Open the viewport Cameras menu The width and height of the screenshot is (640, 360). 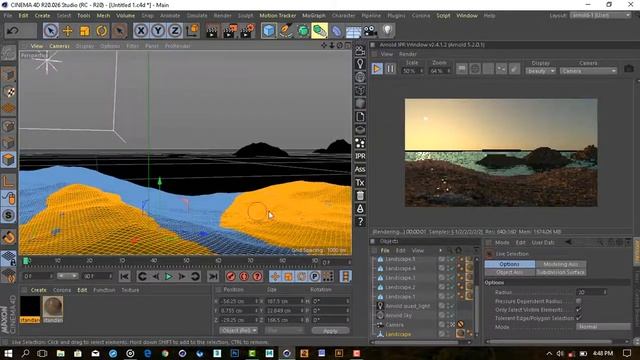[60, 46]
